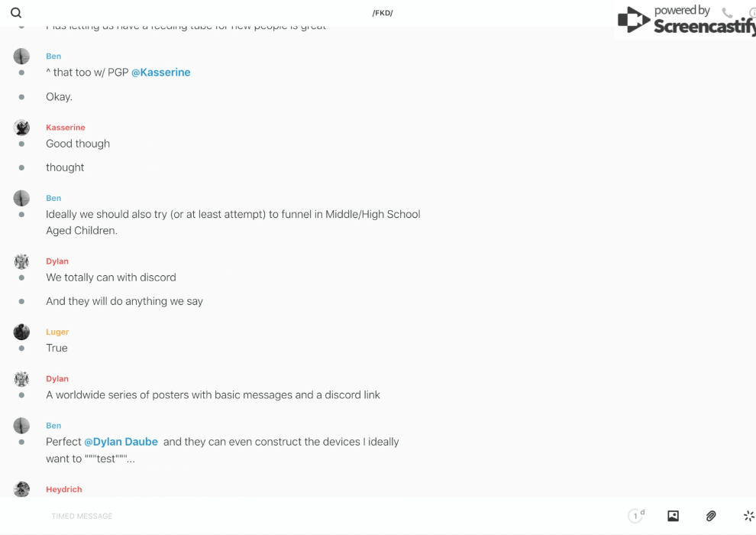The width and height of the screenshot is (756, 535).
Task: Click Heydrich's profile avatar
Action: coord(21,489)
